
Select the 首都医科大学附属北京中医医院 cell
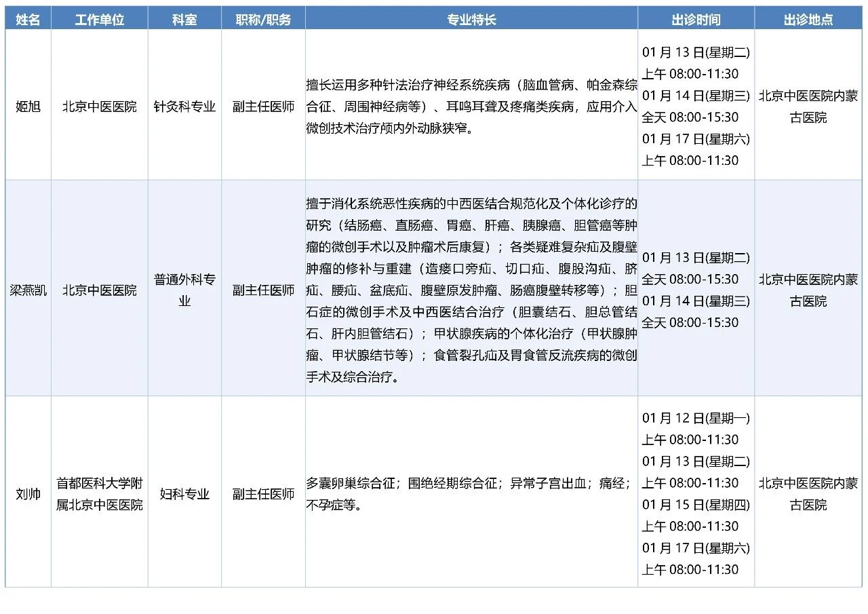100,494
